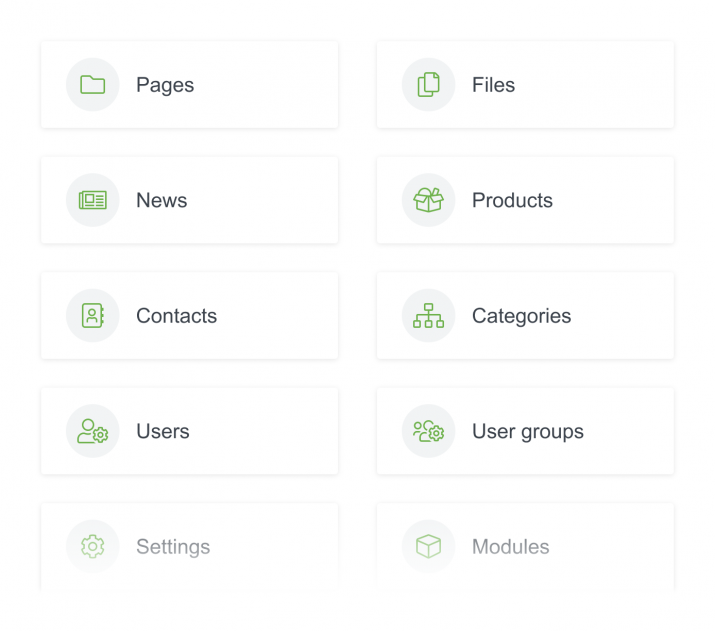Open the Categories card
This screenshot has width=715, height=631.
click(525, 316)
